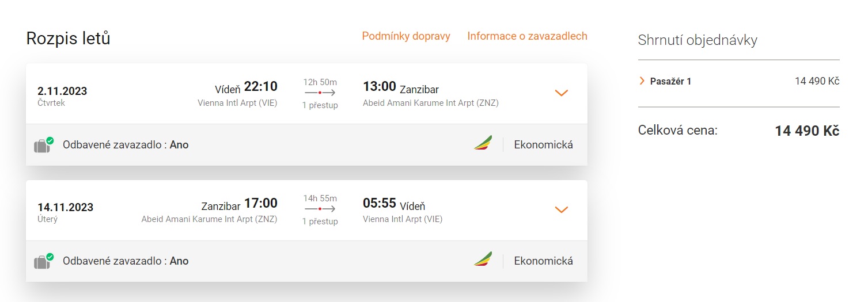The width and height of the screenshot is (868, 302).
Task: Click the Celková cena total of 14 490 Kč
Action: click(806, 131)
